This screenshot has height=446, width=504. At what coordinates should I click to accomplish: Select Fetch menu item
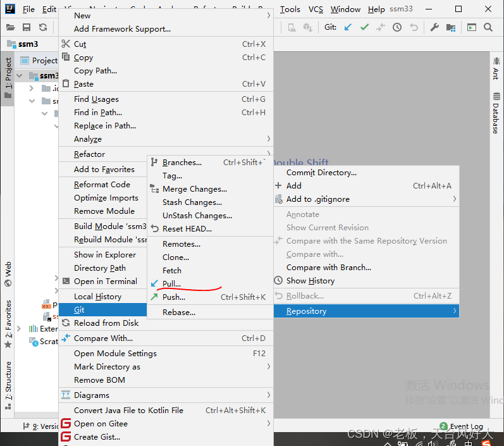click(x=210, y=271)
